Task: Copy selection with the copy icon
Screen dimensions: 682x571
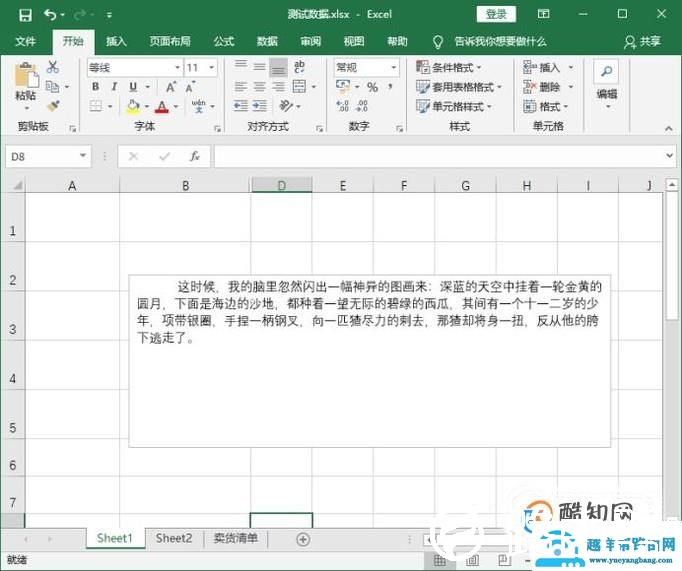Action: coord(52,87)
